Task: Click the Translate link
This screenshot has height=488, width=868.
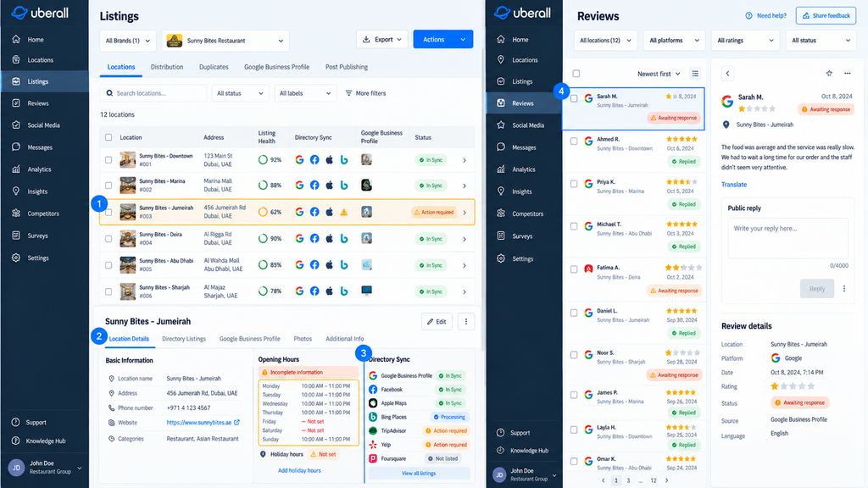Action: tap(734, 184)
